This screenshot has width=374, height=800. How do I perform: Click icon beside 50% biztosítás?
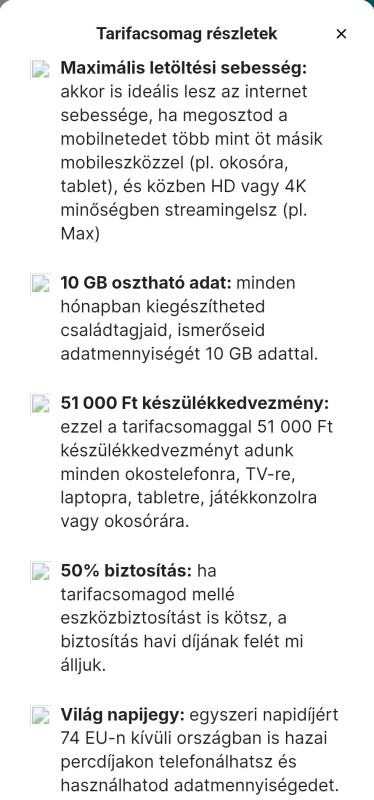(40, 571)
